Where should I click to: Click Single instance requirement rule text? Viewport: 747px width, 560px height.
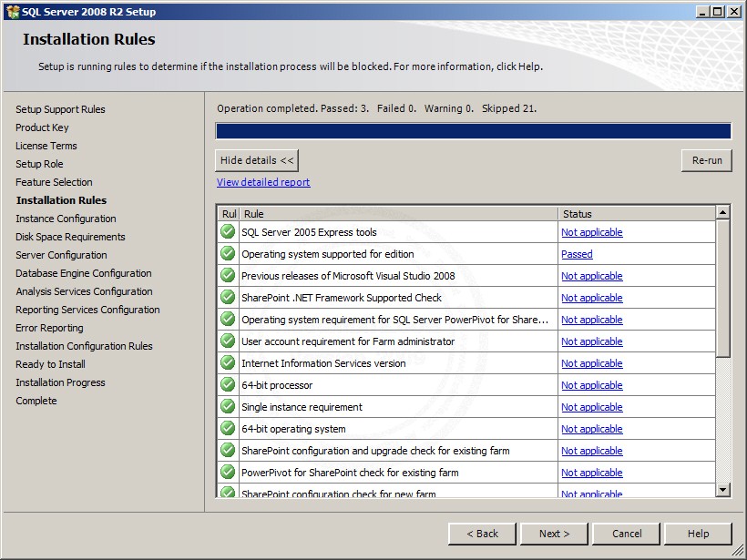(302, 407)
